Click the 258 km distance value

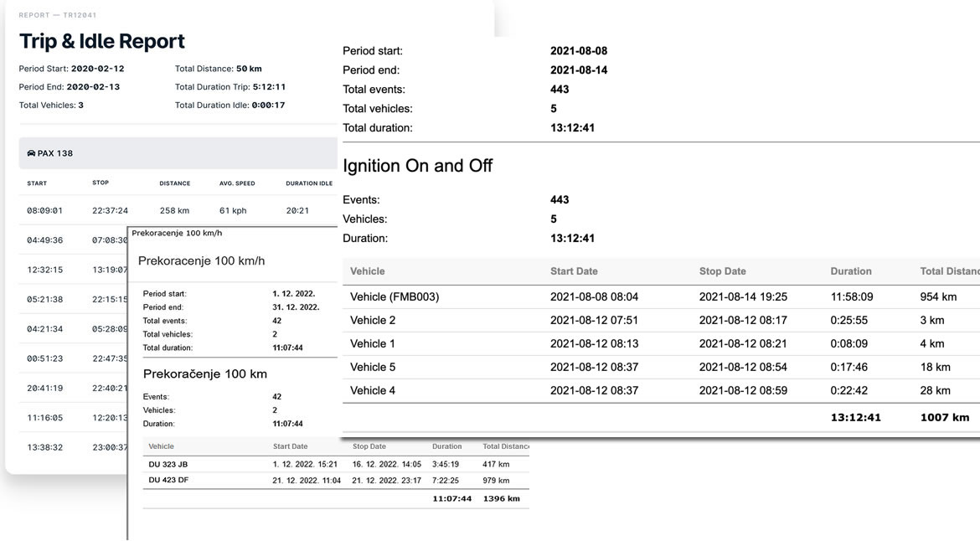[x=174, y=210]
